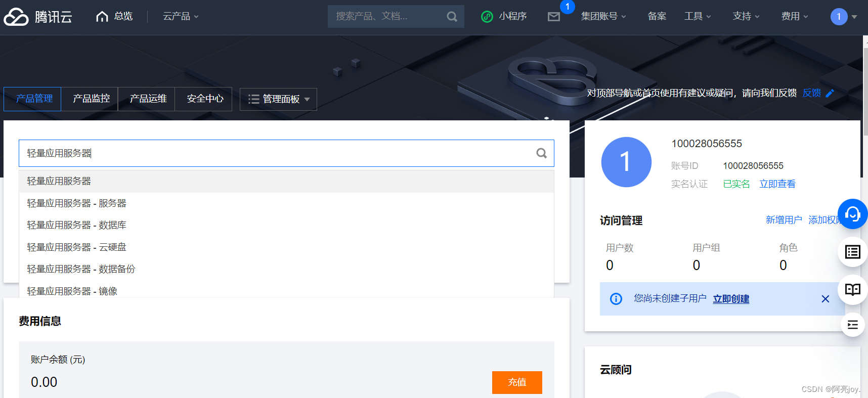Viewport: 868px width, 398px height.
Task: Switch to the 产品管理 tab
Action: [x=32, y=99]
